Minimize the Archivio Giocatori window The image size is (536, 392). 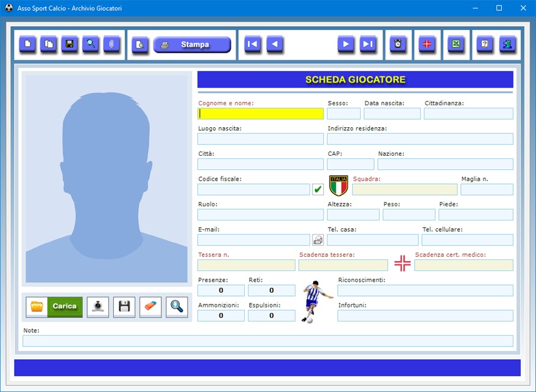tap(475, 8)
